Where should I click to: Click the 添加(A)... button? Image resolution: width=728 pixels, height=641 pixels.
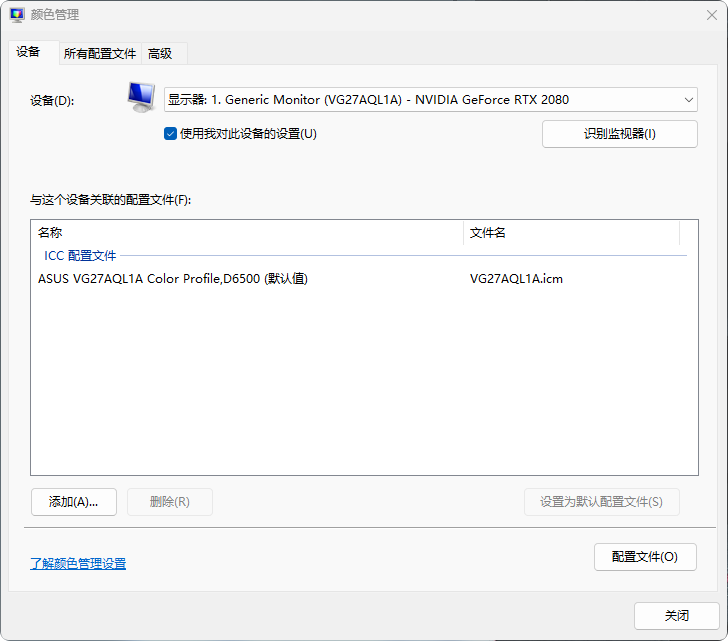tap(74, 502)
